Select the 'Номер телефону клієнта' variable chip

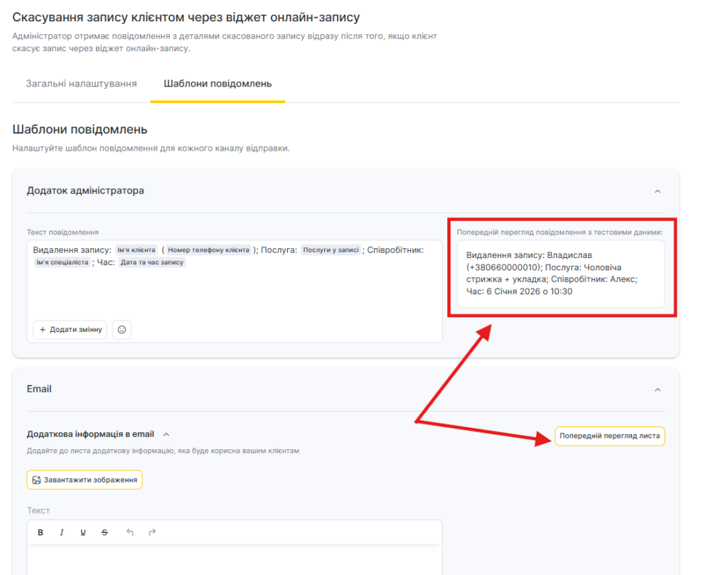click(x=208, y=250)
